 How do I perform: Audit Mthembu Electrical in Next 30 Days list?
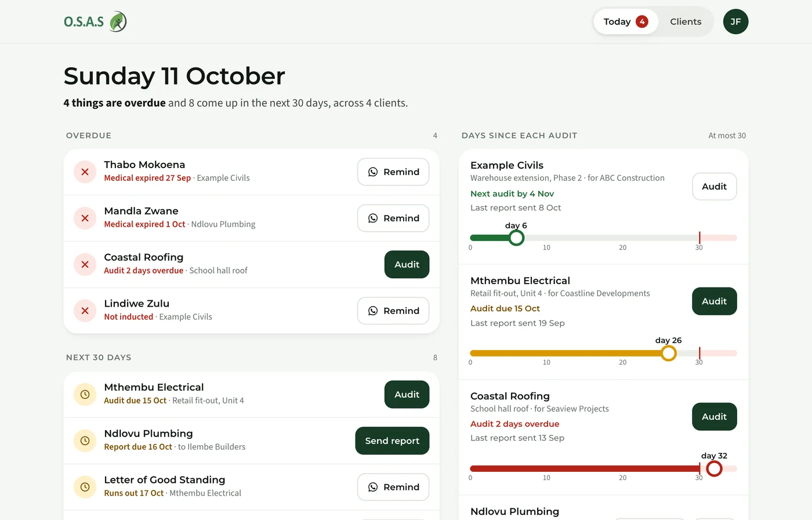(x=407, y=394)
